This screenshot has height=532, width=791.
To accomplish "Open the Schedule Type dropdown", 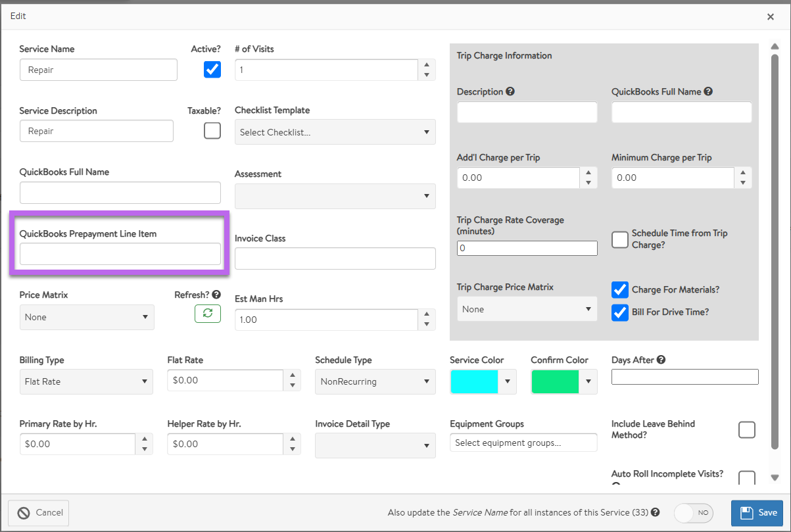I will (375, 381).
